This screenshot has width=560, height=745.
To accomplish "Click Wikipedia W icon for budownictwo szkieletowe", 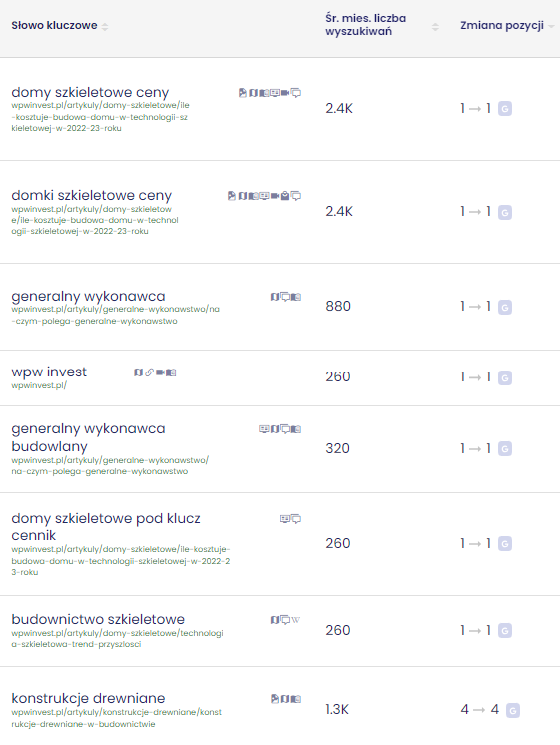I will [296, 619].
